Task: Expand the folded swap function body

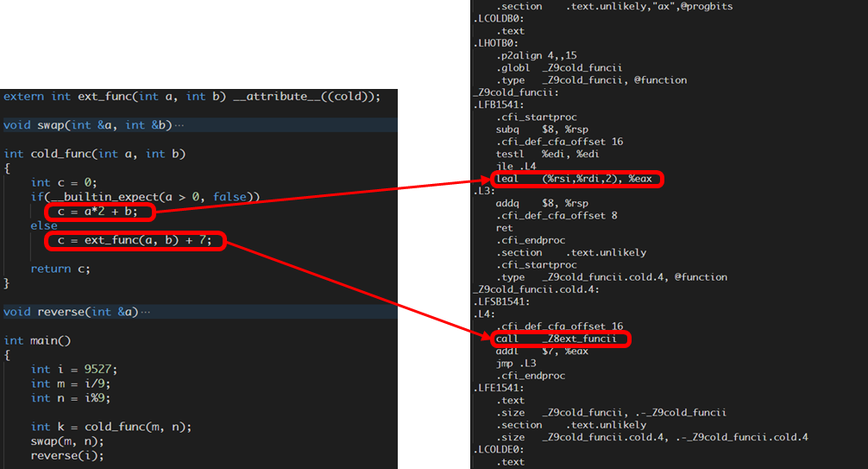Action: [179, 125]
